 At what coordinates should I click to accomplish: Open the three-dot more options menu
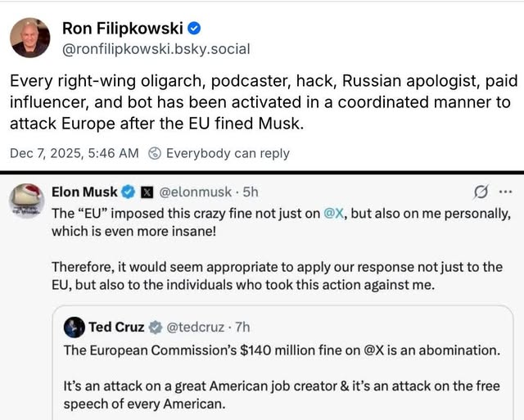tap(505, 192)
